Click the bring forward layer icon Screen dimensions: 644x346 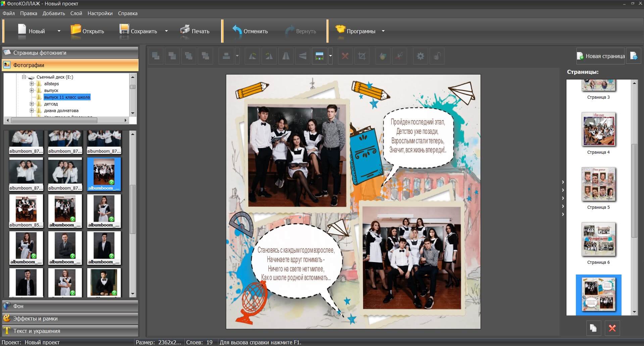(172, 56)
